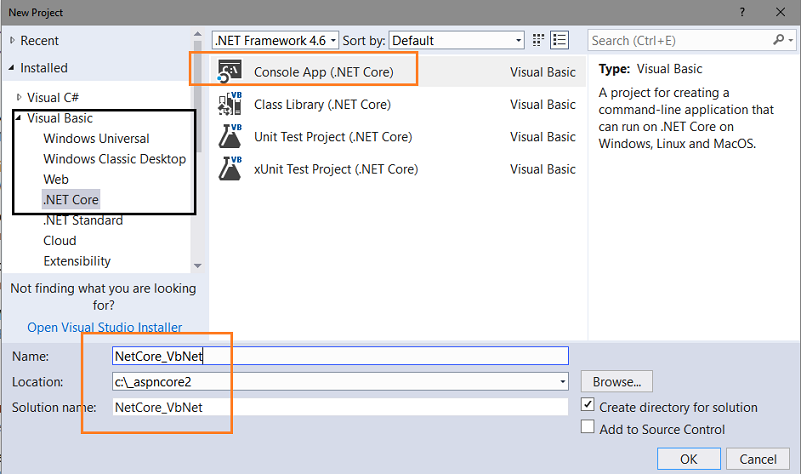This screenshot has height=474, width=801.
Task: Enable Add to Source Control checkbox
Action: click(x=587, y=426)
